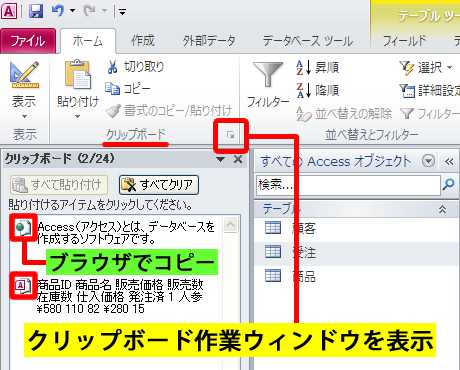Viewport: 460px width, 370px height.
Task: Open clipboard pane via クリップボード dialog launcher
Action: click(x=231, y=135)
